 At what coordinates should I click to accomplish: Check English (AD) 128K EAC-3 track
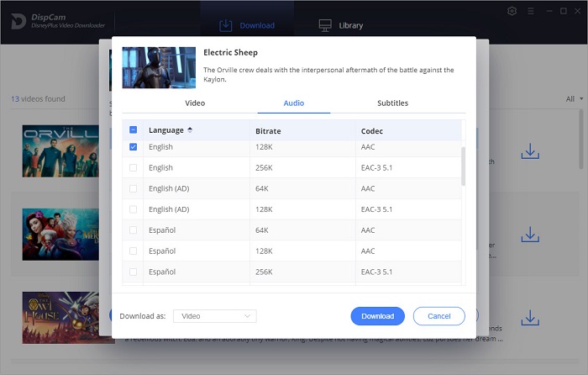tap(133, 209)
